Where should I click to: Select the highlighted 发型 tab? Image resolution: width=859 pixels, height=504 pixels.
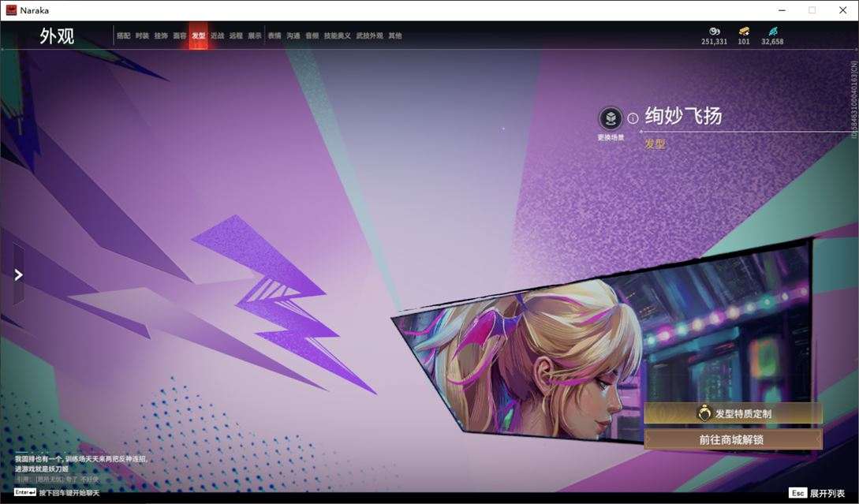tap(198, 35)
